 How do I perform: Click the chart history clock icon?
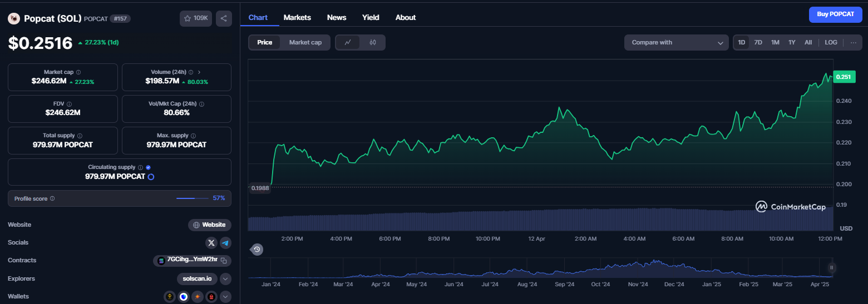(257, 250)
